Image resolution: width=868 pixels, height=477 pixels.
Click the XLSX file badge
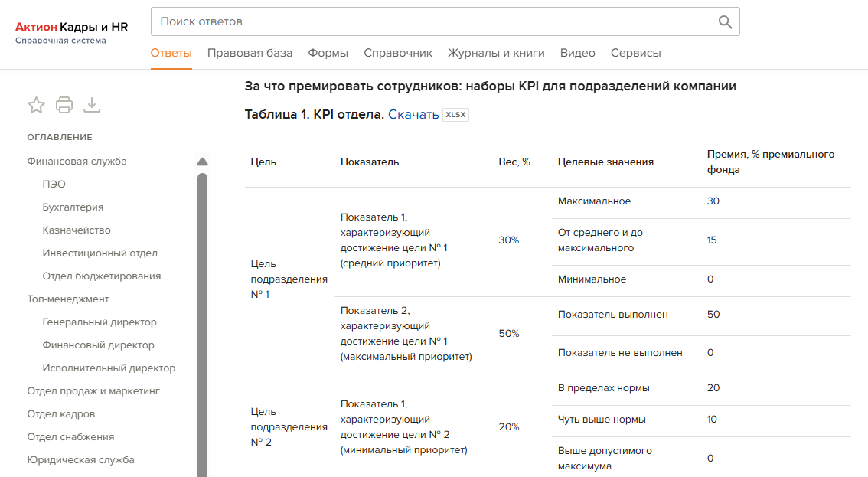(x=455, y=115)
